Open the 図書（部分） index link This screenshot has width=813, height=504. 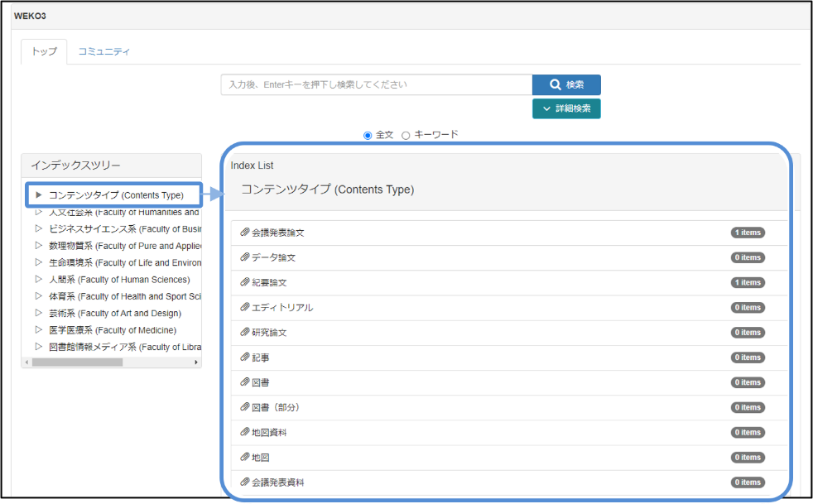click(x=275, y=407)
